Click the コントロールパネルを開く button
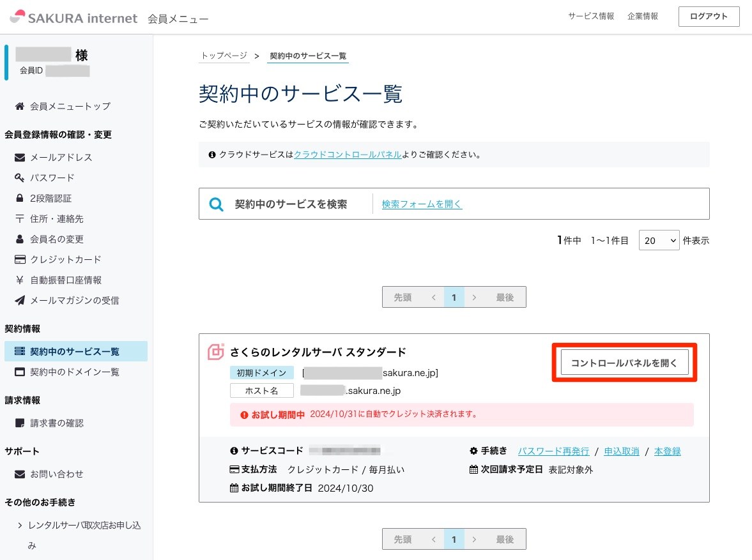 tap(624, 363)
